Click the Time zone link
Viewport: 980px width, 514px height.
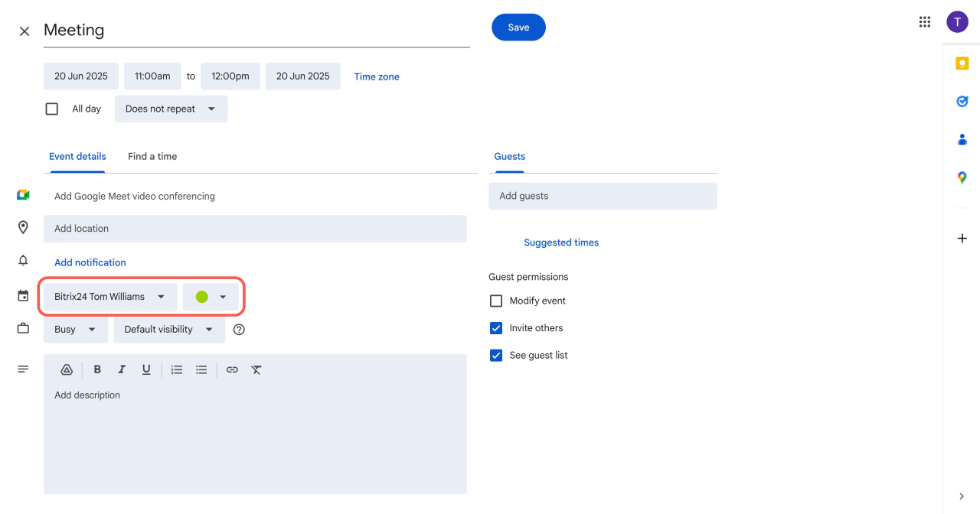pyautogui.click(x=377, y=76)
